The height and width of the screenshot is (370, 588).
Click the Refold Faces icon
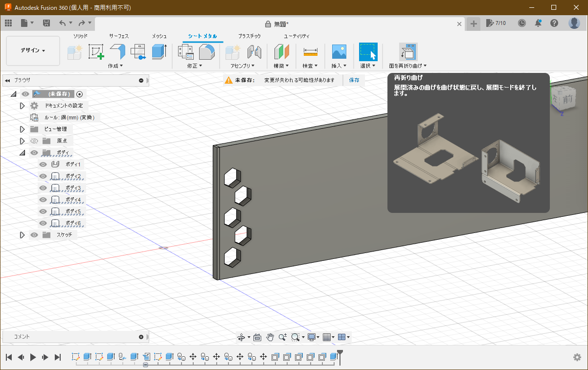click(408, 52)
